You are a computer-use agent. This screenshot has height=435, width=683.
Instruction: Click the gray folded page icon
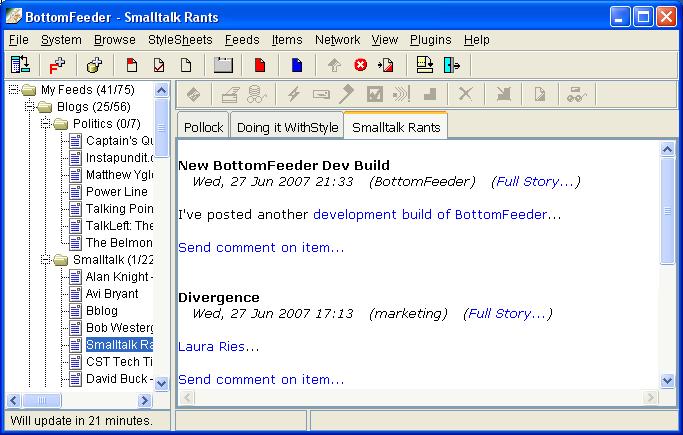point(540,94)
